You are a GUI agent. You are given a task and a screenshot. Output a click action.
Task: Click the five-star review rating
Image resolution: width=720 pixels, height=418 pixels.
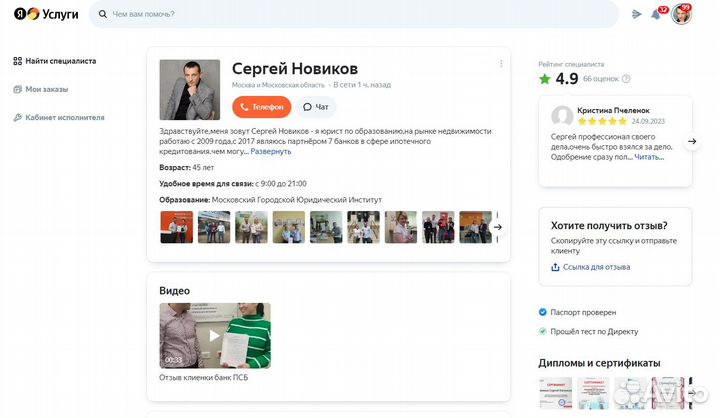tap(602, 121)
